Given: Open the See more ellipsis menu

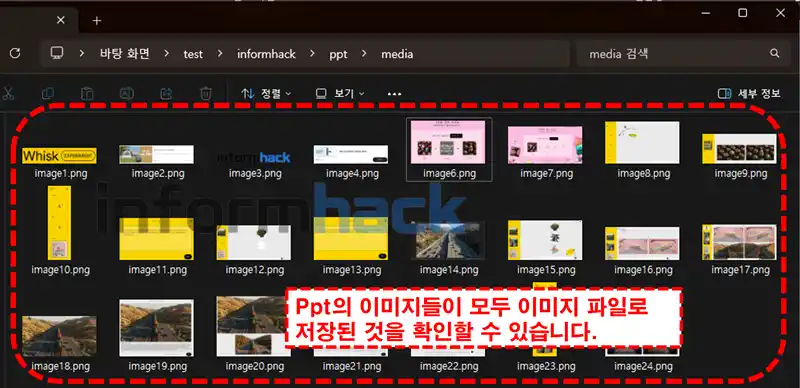Looking at the screenshot, I should (x=394, y=94).
